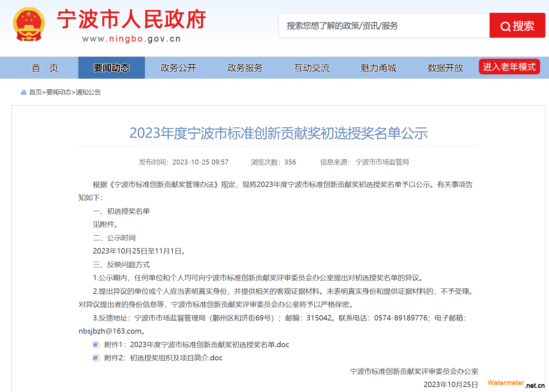Click 首页 in the breadcrumb
This screenshot has width=549, height=392.
36,92
